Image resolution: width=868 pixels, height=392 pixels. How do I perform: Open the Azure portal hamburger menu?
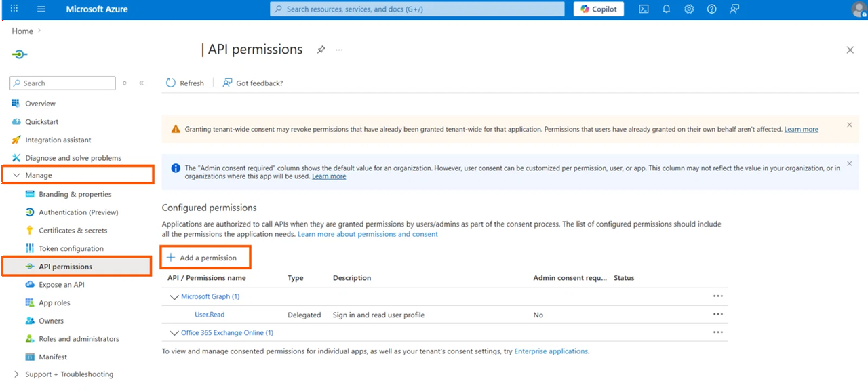point(41,9)
